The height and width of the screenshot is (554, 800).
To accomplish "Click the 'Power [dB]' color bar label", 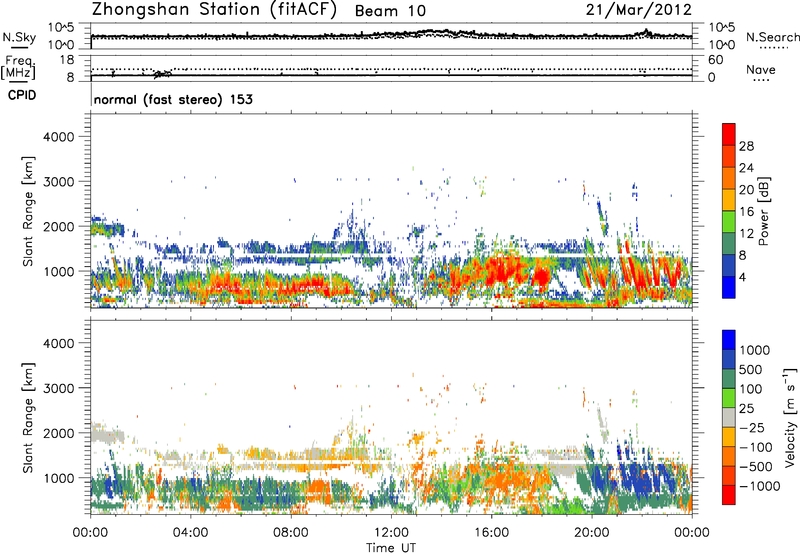I will click(x=764, y=211).
